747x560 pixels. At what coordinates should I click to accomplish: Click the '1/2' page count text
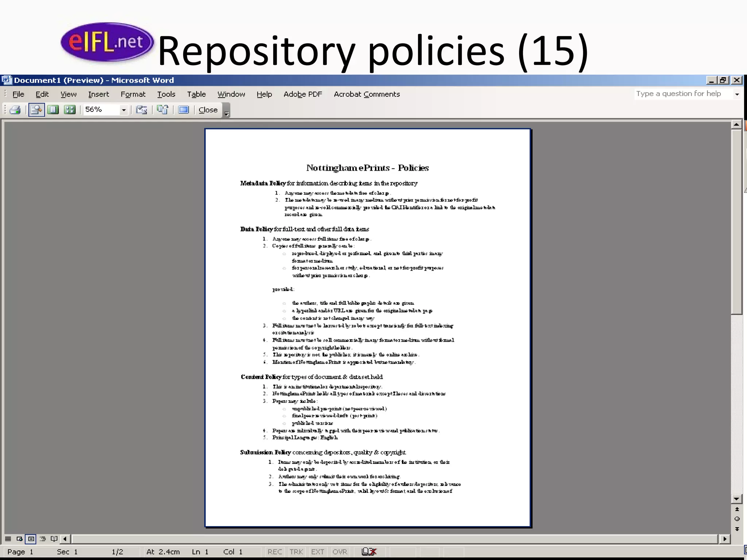coord(117,552)
